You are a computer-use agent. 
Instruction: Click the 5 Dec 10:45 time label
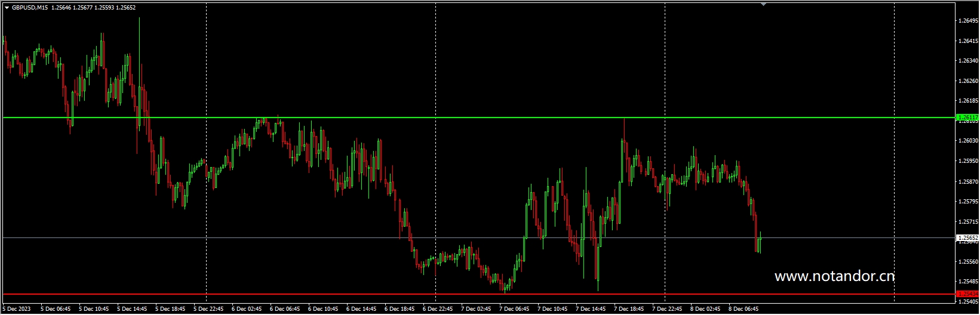click(94, 309)
